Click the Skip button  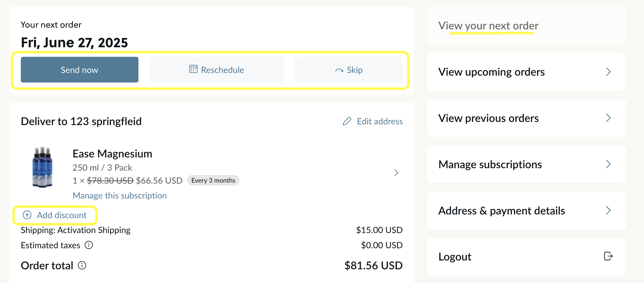[349, 70]
